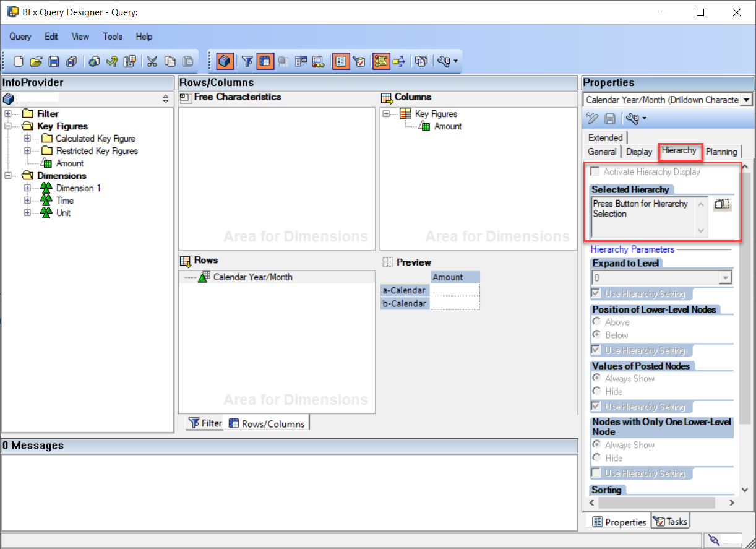Toggle Use Hierarchy Setting under Values of Posted Nodes
The height and width of the screenshot is (549, 756).
596,406
